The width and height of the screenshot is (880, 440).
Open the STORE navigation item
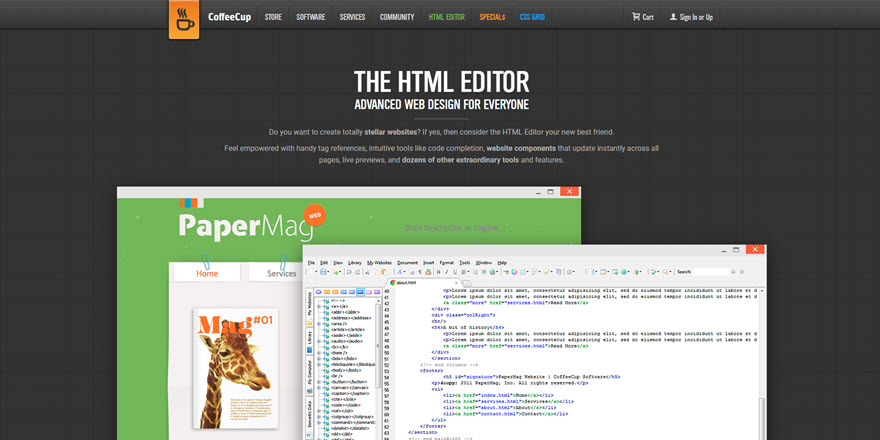click(x=273, y=17)
